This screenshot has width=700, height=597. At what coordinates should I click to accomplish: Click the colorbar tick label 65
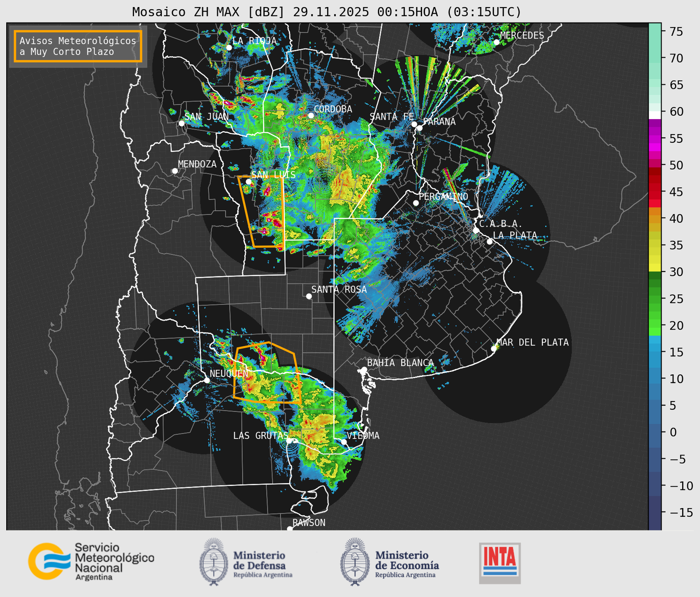coord(676,85)
